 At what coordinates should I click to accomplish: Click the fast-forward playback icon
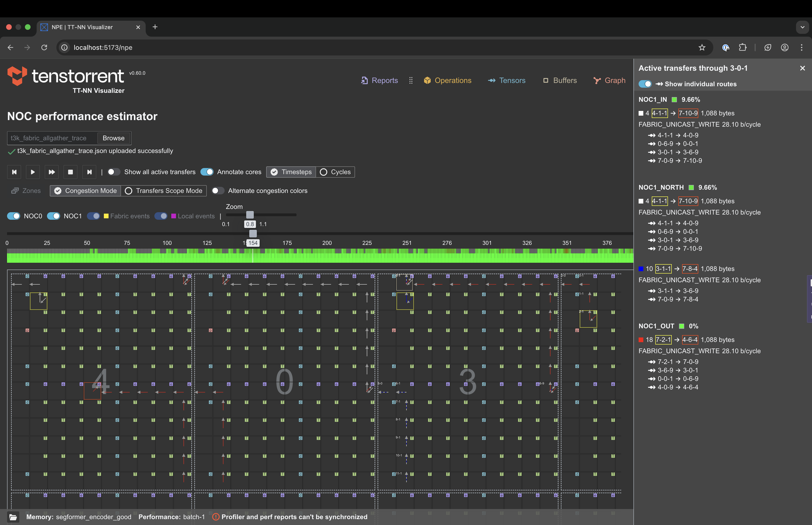pos(51,172)
